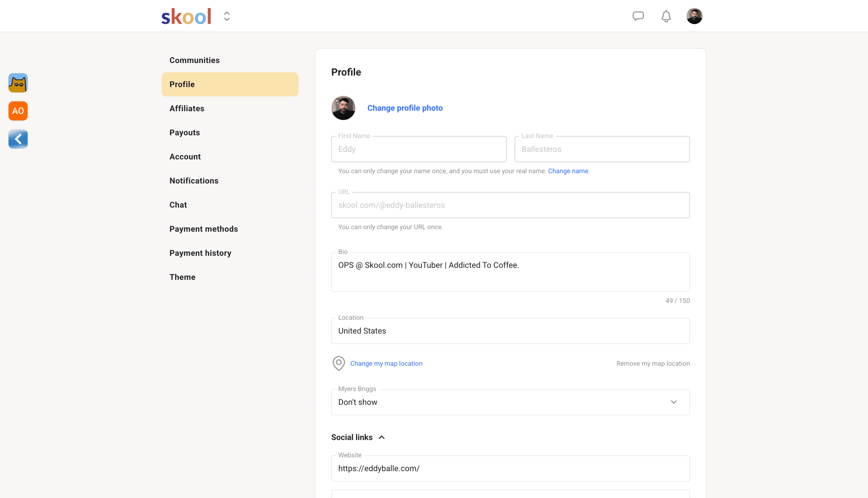The image size is (868, 498).
Task: Click the blue back-arrow community icon
Action: pos(18,139)
